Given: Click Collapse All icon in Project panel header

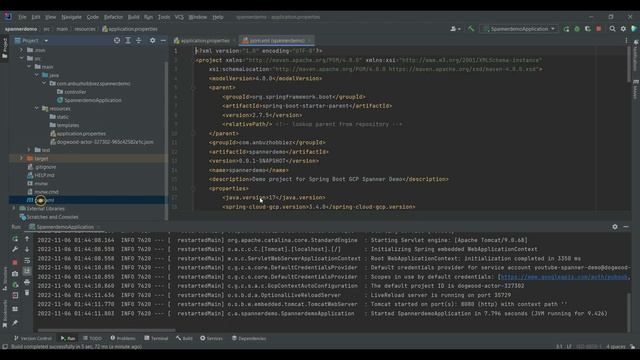Looking at the screenshot, I should pos(139,40).
